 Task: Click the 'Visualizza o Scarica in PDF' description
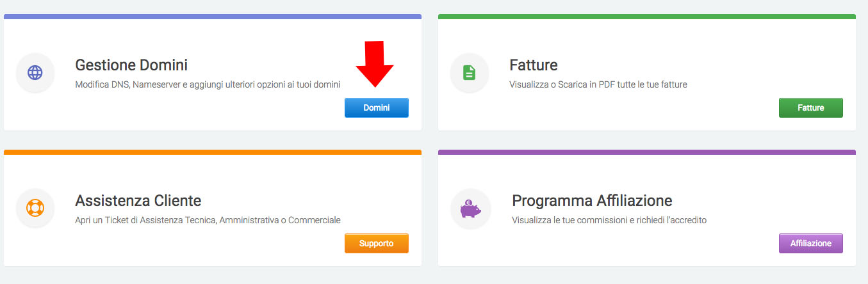point(598,84)
